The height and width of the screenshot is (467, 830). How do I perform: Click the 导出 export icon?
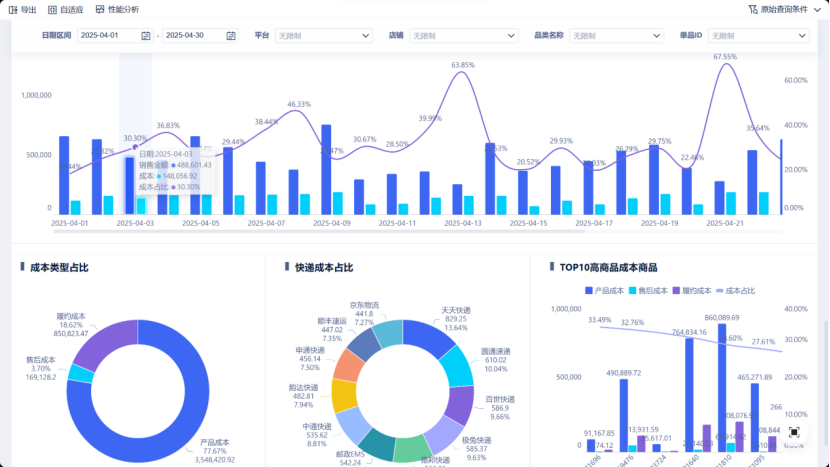pyautogui.click(x=13, y=10)
